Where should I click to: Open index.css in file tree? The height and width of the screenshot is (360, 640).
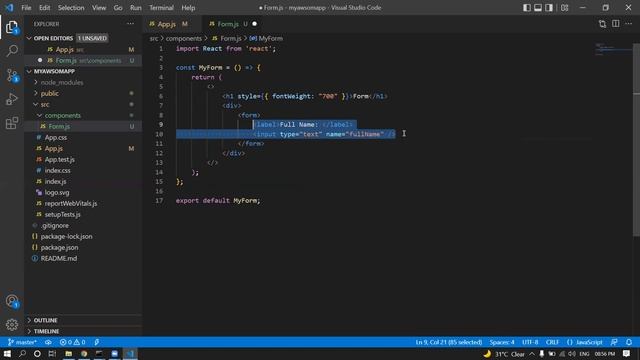[x=83, y=171]
